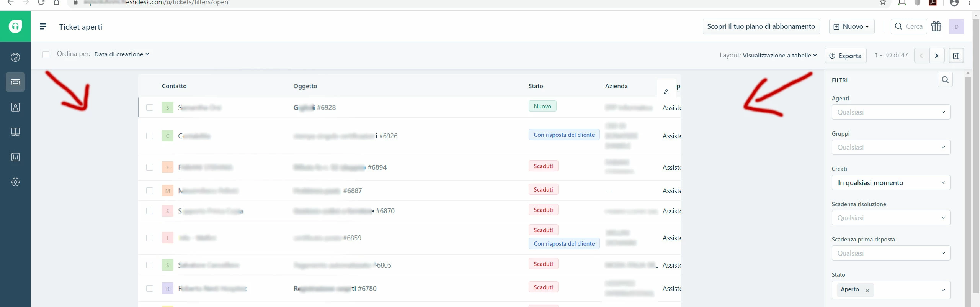The width and height of the screenshot is (980, 307).
Task: Toggle the select-all tickets checkbox
Action: coord(46,54)
